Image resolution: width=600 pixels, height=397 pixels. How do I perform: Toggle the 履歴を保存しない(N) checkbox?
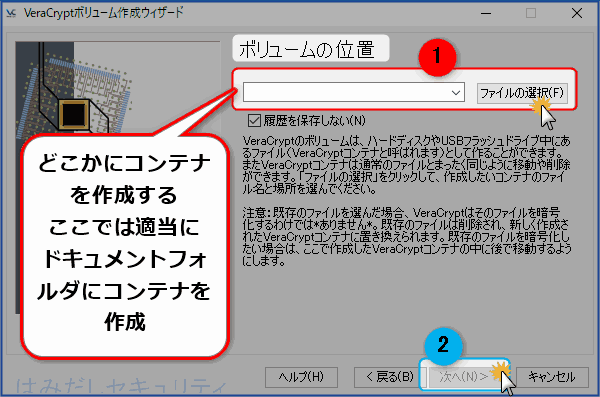(x=254, y=121)
